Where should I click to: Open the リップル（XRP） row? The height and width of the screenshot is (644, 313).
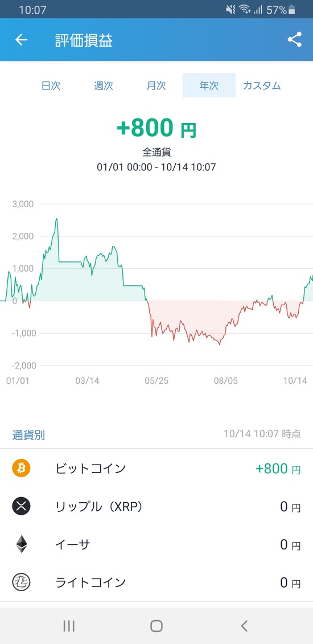point(156,506)
